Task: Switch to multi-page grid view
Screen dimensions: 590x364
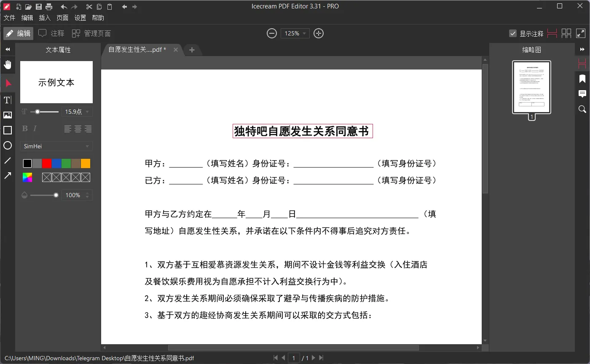Action: 566,33
